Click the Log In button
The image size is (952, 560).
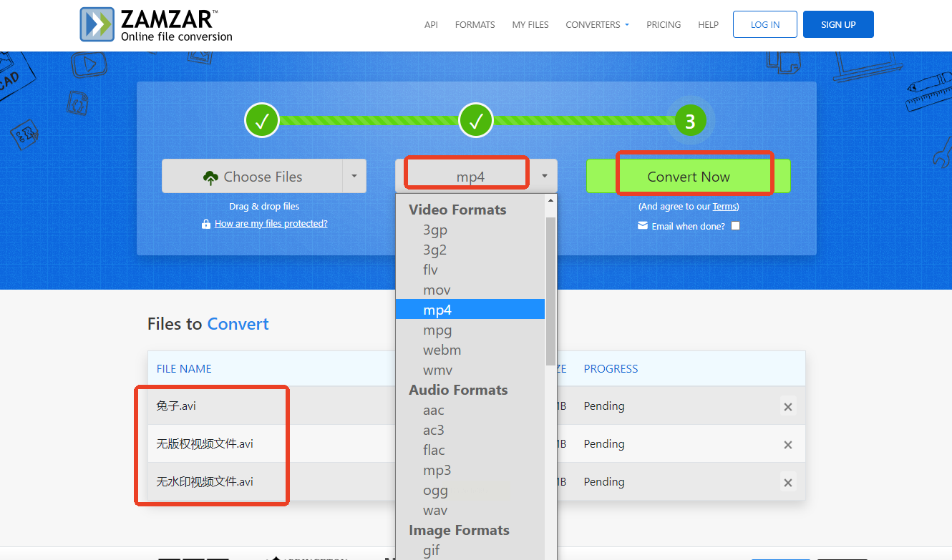tap(765, 24)
